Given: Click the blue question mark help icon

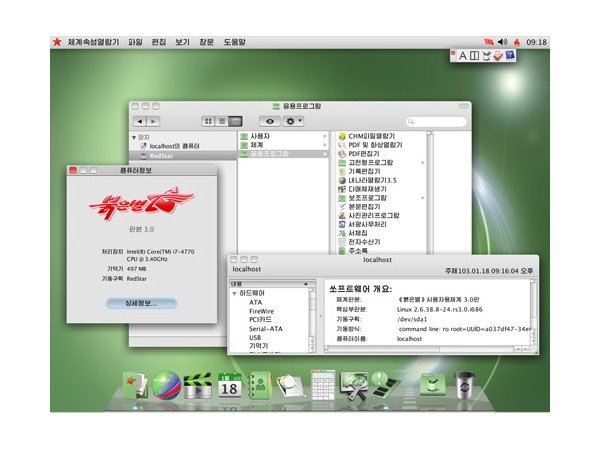Looking at the screenshot, I should tap(510, 55).
